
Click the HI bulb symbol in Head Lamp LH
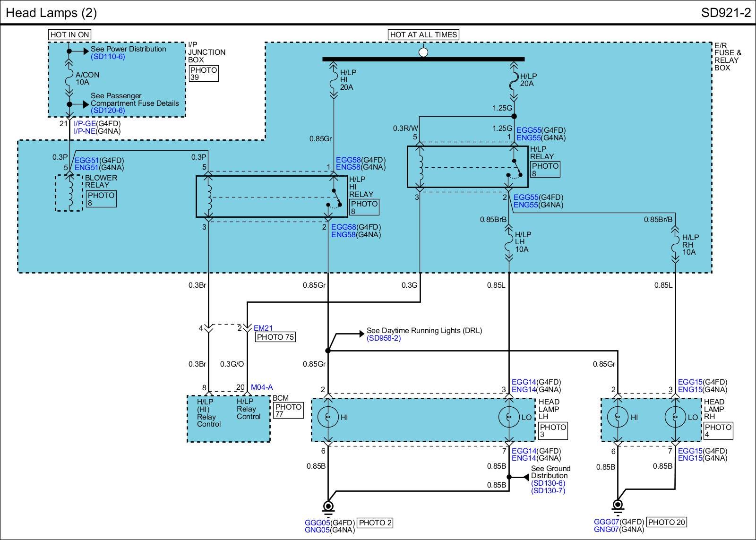point(327,417)
